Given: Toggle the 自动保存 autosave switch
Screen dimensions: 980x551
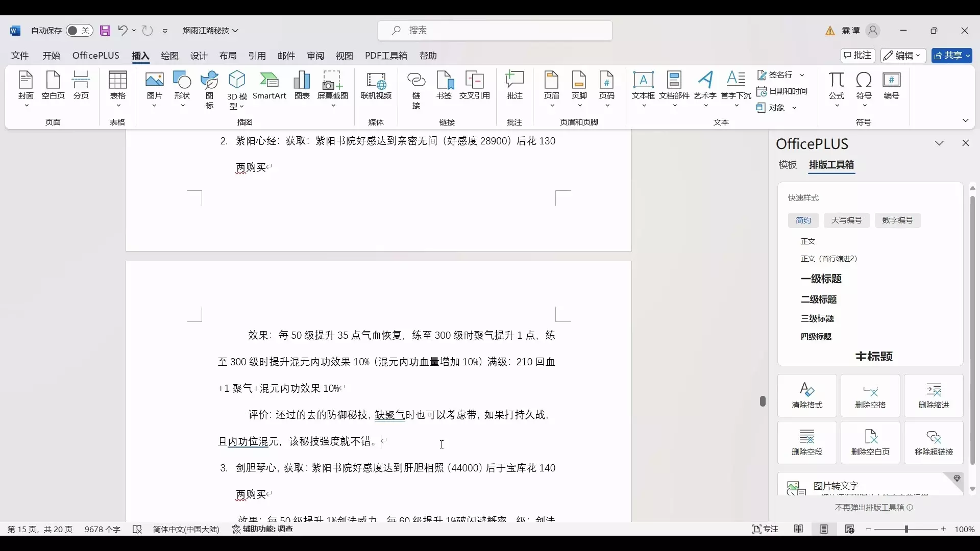Looking at the screenshot, I should pos(79,31).
